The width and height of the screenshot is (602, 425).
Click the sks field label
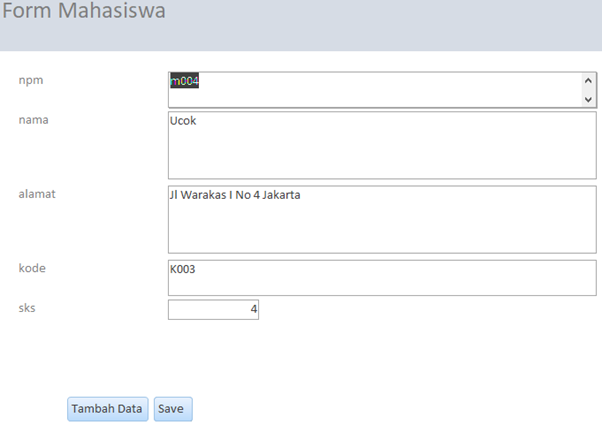(28, 307)
